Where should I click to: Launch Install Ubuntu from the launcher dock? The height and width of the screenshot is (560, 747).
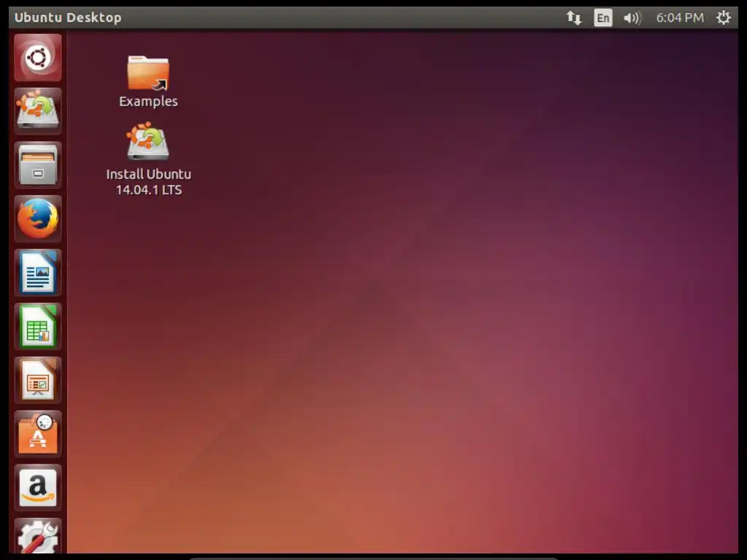tap(38, 112)
